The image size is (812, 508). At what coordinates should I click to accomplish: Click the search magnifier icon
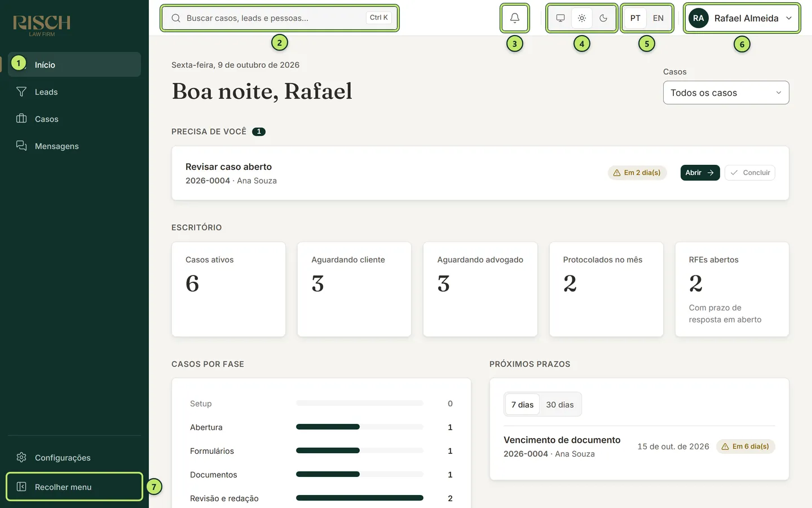[176, 18]
